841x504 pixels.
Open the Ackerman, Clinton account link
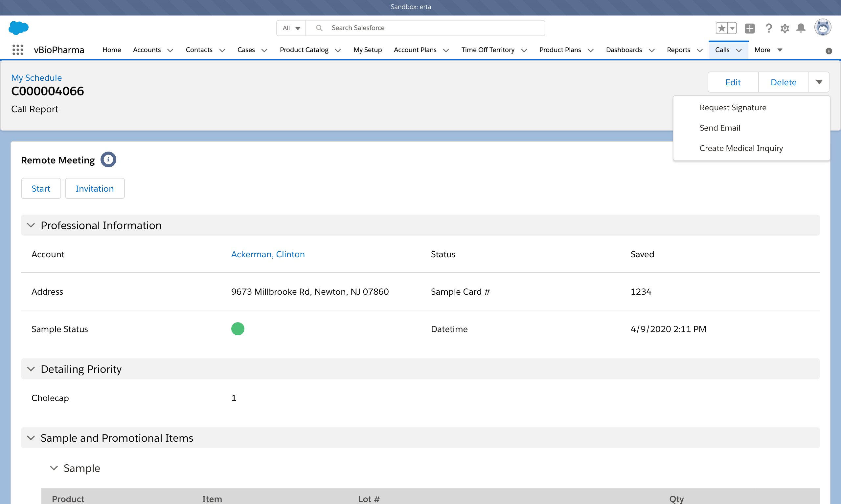pos(268,254)
